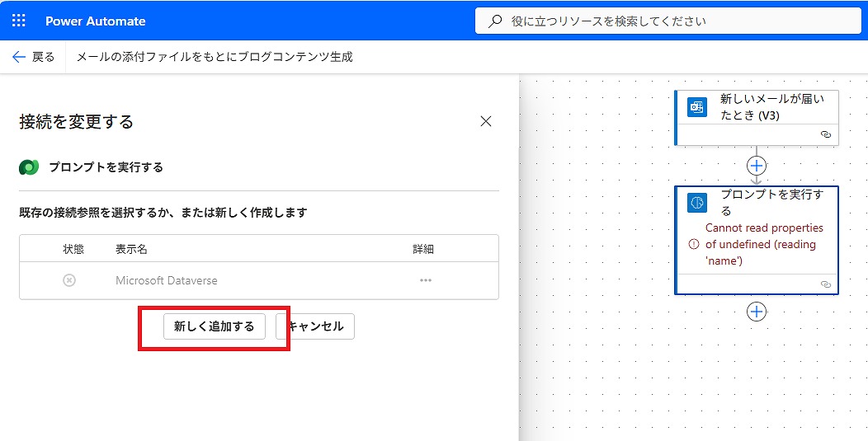Screen dimensions: 868x441
Task: Click the AI prompt icon on the action card
Action: click(x=697, y=203)
